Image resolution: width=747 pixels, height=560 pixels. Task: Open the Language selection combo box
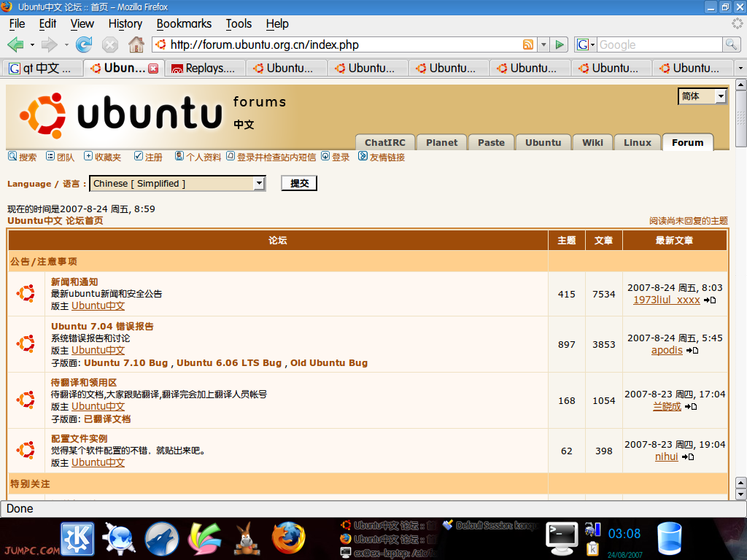[177, 184]
